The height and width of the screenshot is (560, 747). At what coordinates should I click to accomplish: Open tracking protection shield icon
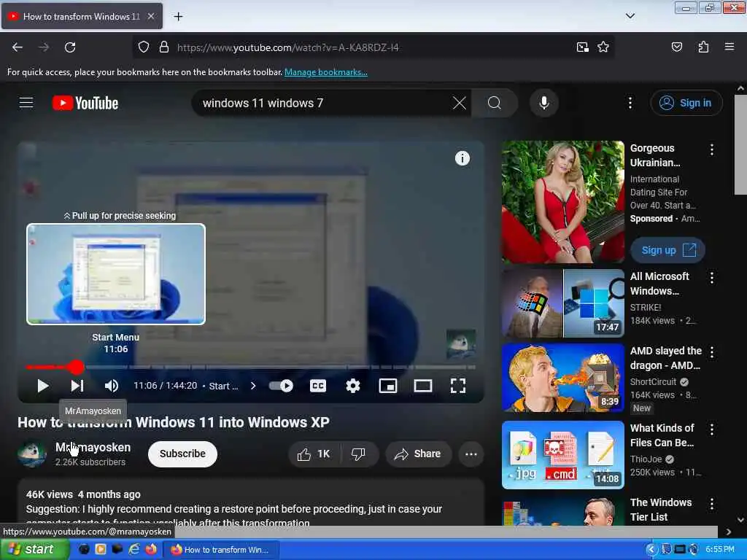(144, 47)
